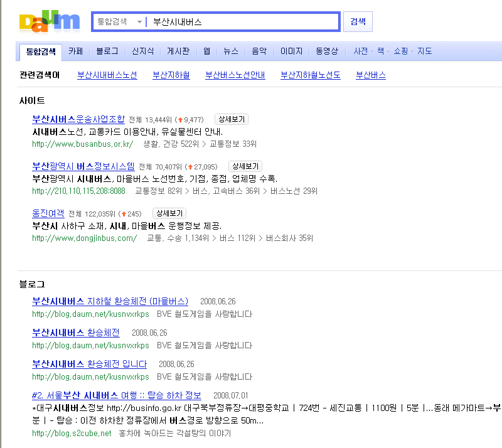Click blog URL under 지하철 환승체전 (마을버스) post
This screenshot has height=448, width=502.
pos(90,314)
